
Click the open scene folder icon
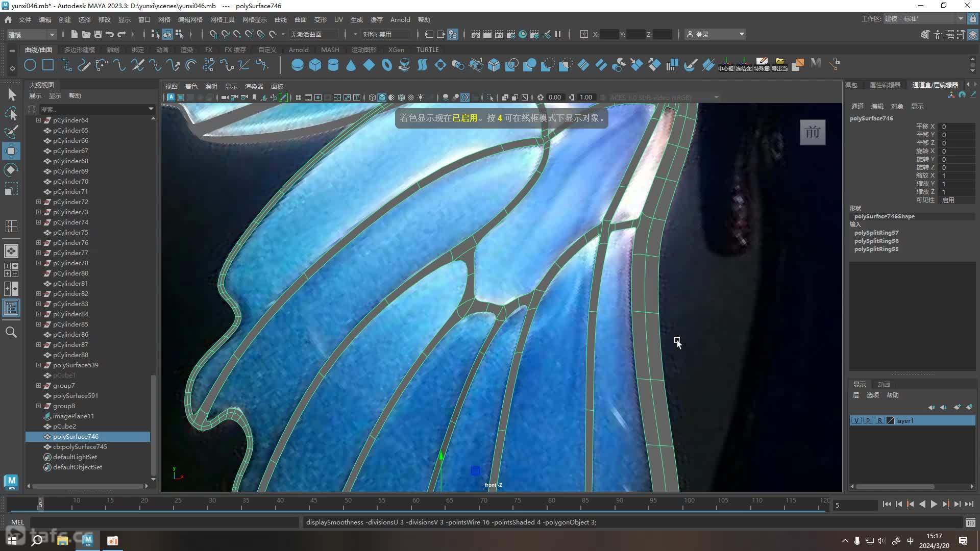pos(86,34)
